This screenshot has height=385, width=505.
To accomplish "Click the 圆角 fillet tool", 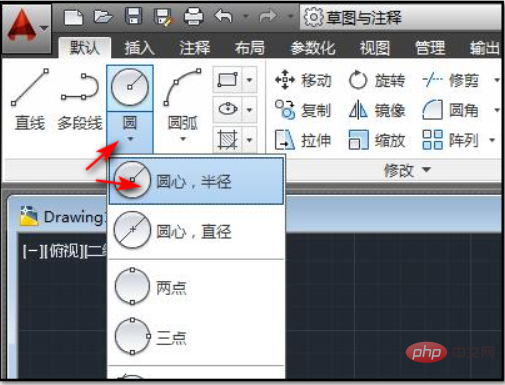I will 451,110.
